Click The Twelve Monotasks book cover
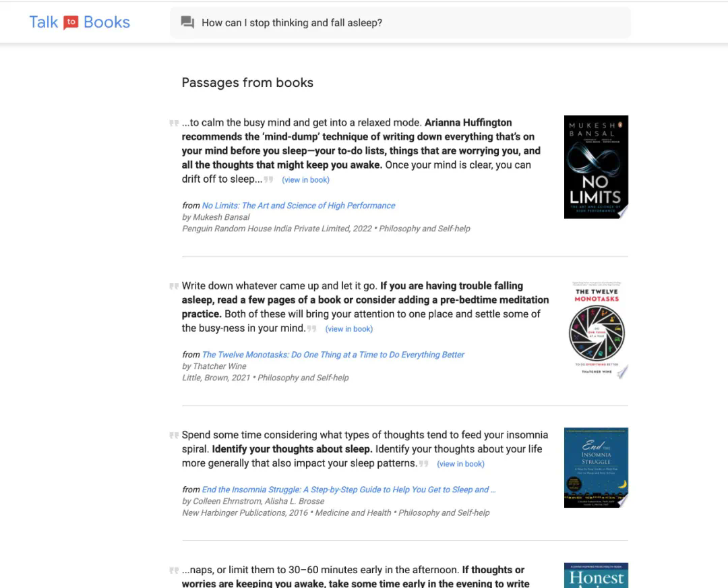This screenshot has height=588, width=728. (597, 330)
